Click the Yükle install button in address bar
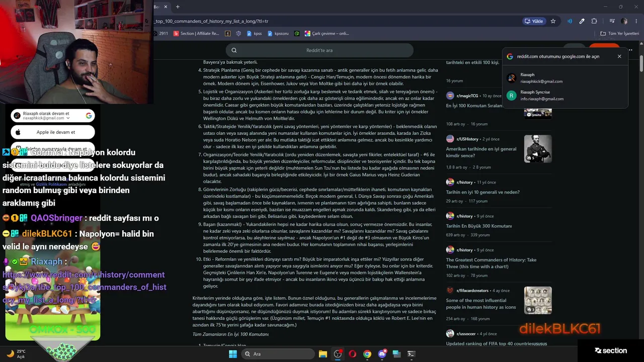644x362 pixels. 534,21
